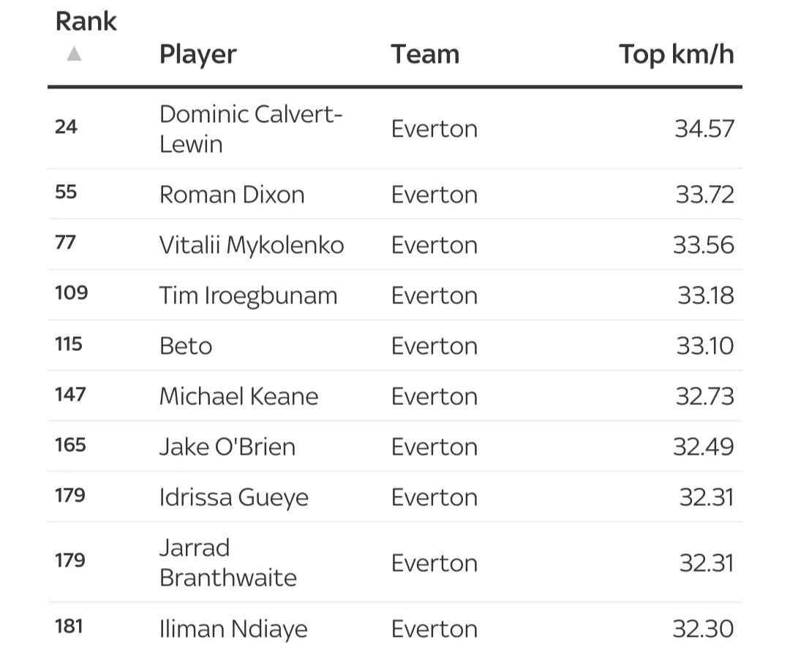This screenshot has height=672, width=790.
Task: Click rank 181 cell
Action: tap(69, 627)
